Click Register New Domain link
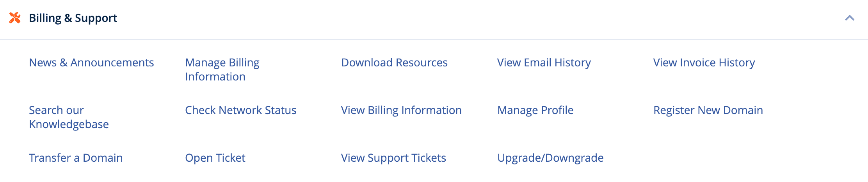The height and width of the screenshot is (182, 868). (x=708, y=110)
